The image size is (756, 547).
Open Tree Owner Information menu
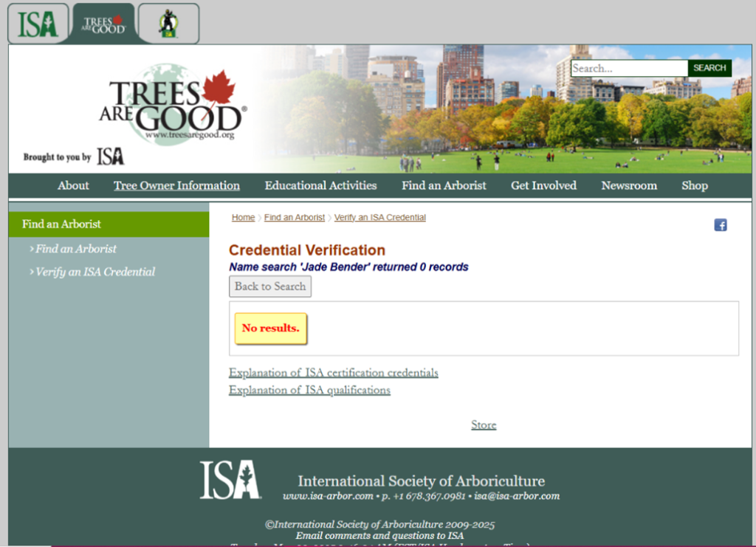[176, 185]
